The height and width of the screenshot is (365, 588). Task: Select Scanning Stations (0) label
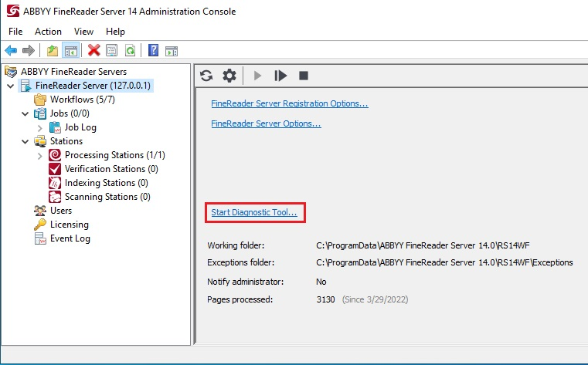[x=107, y=197]
